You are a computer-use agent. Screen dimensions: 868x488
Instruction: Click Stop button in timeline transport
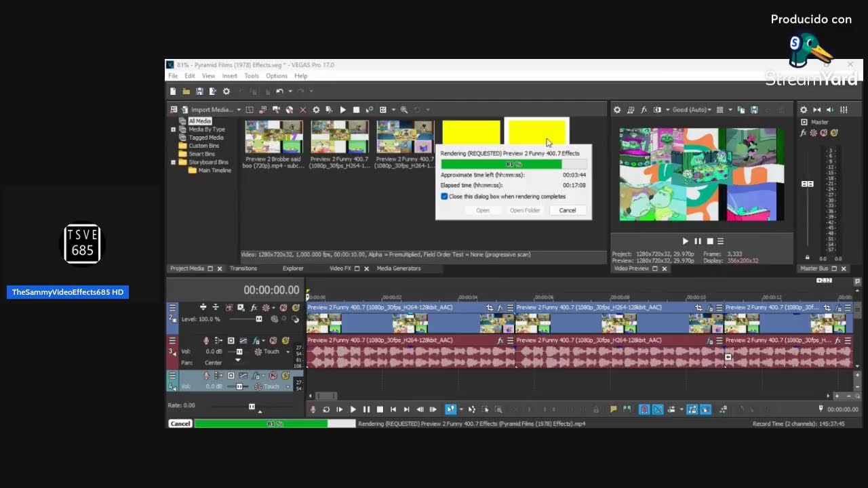[x=380, y=409]
